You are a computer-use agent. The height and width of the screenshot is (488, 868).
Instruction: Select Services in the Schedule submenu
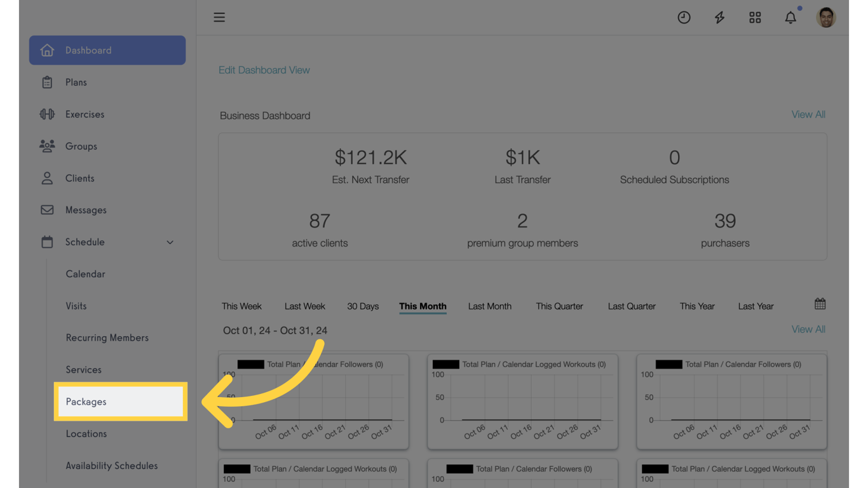pos(83,369)
